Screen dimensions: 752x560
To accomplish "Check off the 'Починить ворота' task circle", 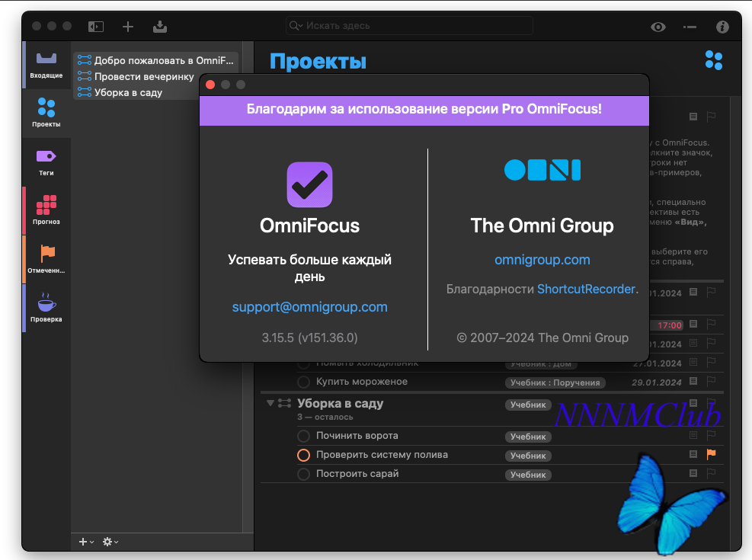I will pos(303,436).
